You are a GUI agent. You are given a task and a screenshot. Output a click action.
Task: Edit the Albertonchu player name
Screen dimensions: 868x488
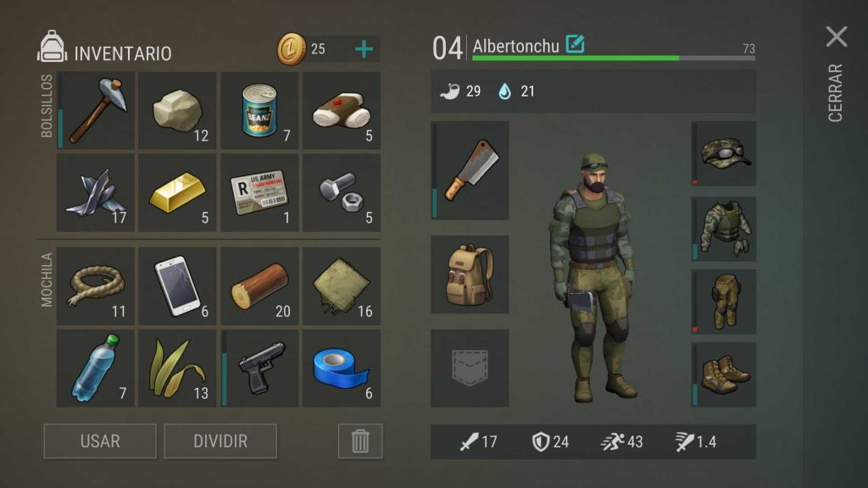click(x=576, y=44)
